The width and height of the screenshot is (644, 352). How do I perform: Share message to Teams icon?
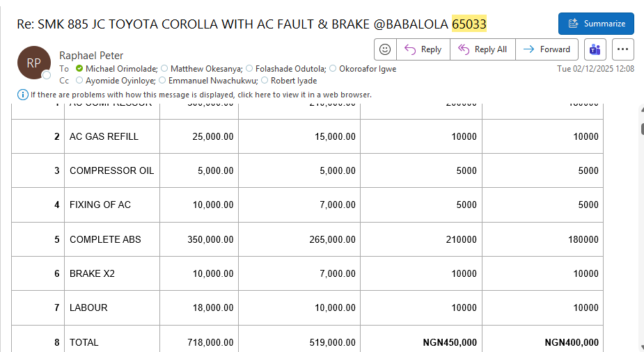pyautogui.click(x=595, y=49)
